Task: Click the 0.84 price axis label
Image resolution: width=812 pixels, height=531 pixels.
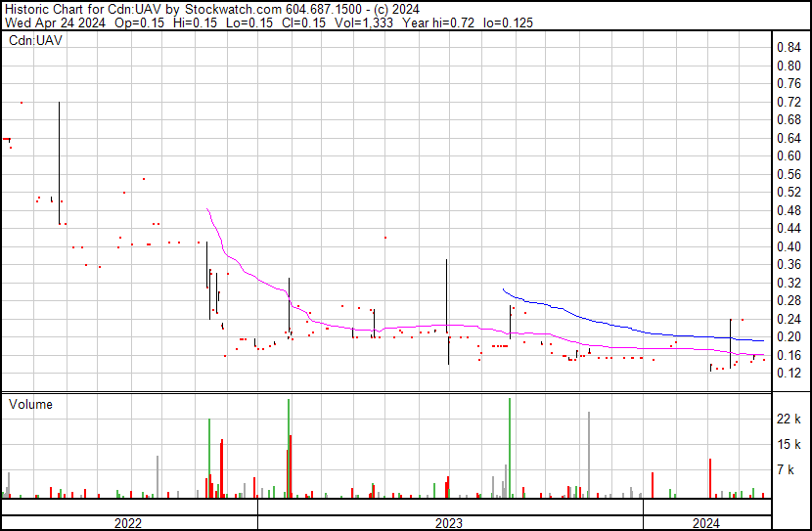Action: click(x=789, y=48)
